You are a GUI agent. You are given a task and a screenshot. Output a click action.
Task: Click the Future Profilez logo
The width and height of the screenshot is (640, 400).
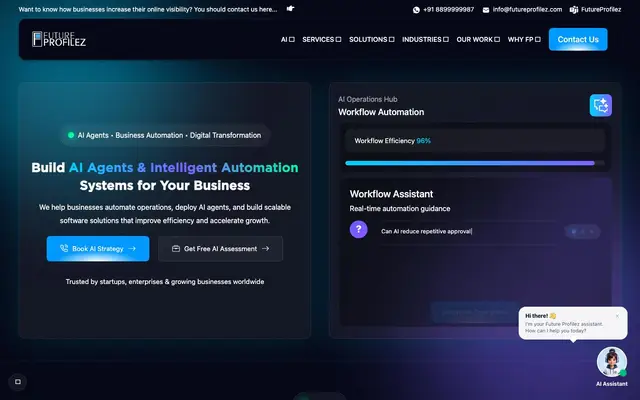(x=59, y=39)
